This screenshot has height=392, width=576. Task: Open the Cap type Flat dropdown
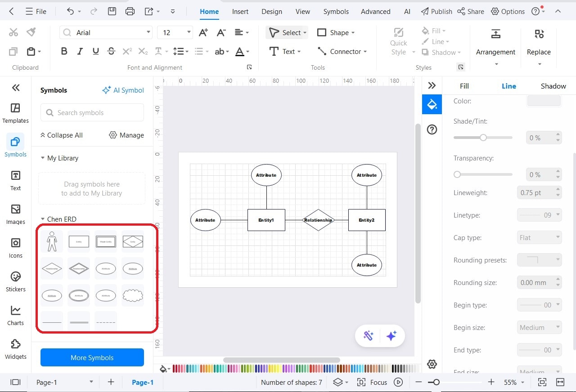(539, 237)
